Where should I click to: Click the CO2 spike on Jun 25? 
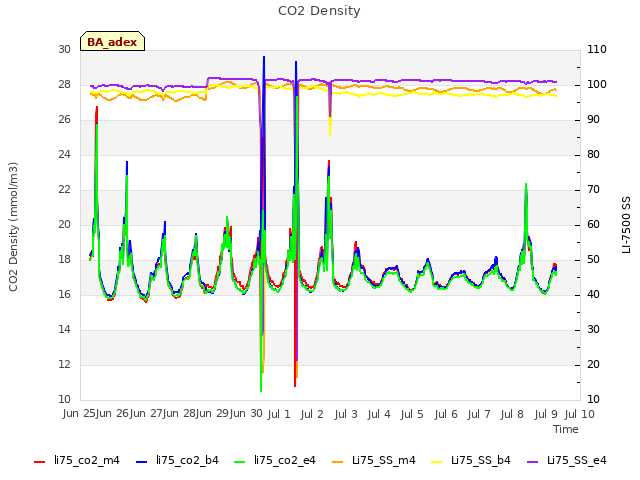pos(97,108)
